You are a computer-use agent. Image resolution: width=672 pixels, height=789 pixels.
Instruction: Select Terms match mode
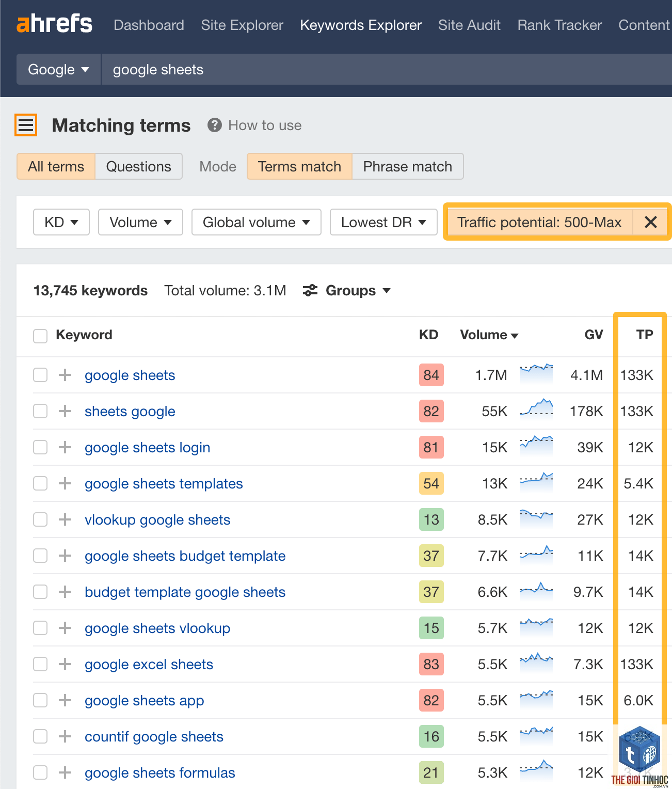(x=299, y=166)
